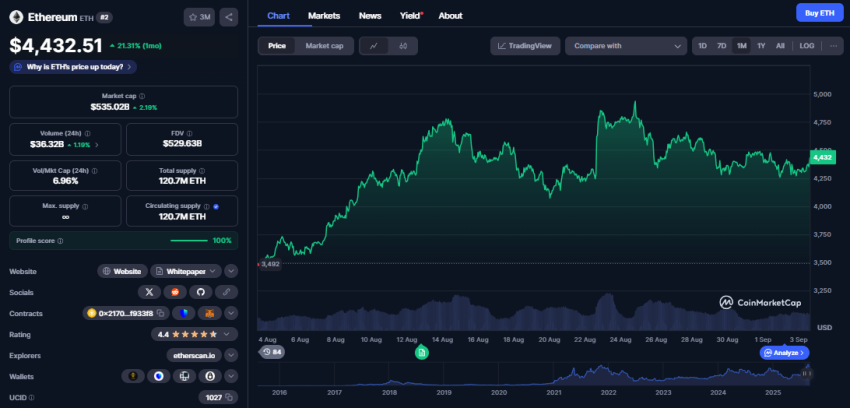Switch to the Markets tab
This screenshot has height=408, width=850.
324,16
